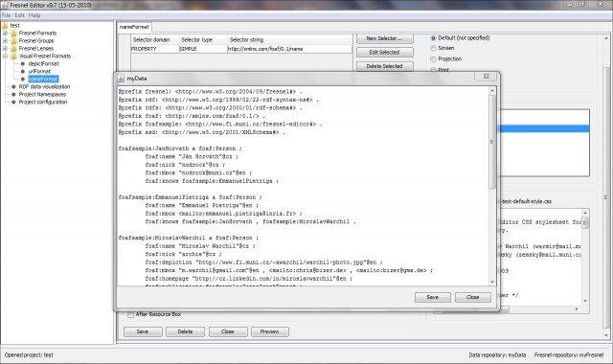Click the Opened project: test status text
Image resolution: width=613 pixels, height=364 pixels.
(x=29, y=355)
